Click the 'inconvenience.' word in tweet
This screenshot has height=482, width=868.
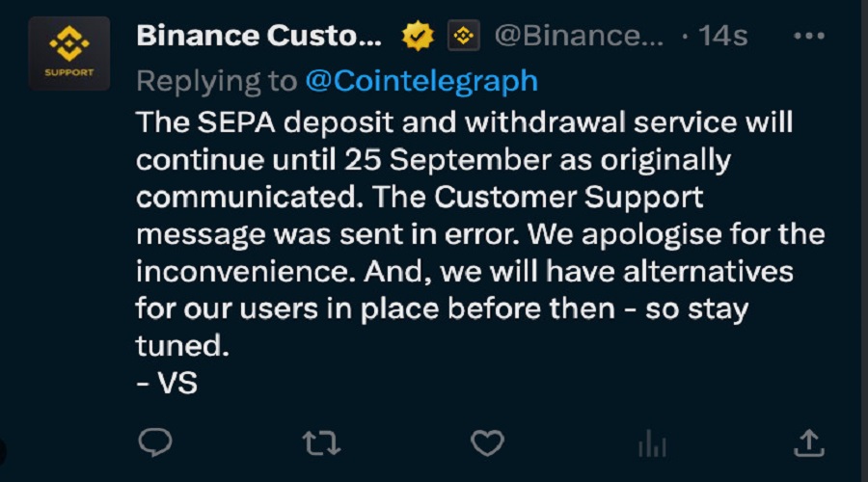(246, 271)
